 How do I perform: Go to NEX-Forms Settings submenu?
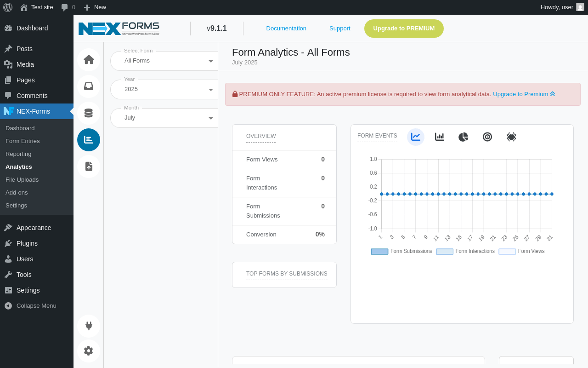[x=37, y=206]
